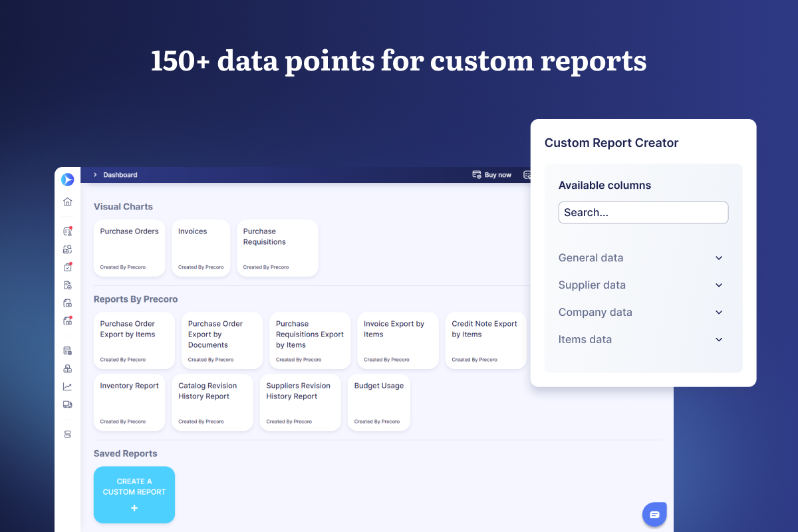Open the Purchase Orders visual chart card

click(129, 248)
